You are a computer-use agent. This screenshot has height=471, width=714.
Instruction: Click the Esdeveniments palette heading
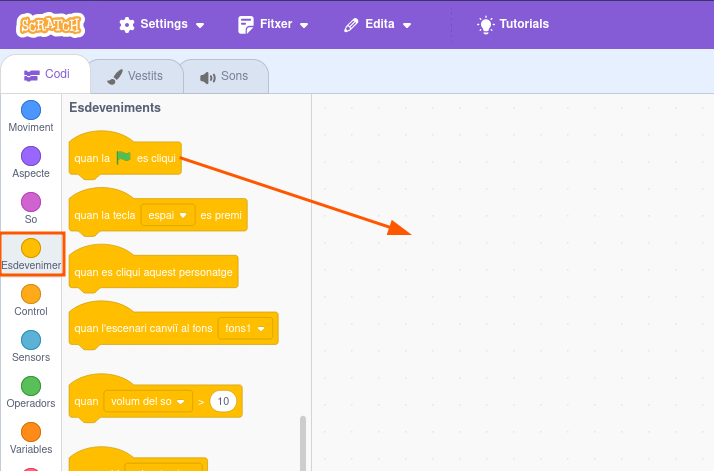(115, 108)
